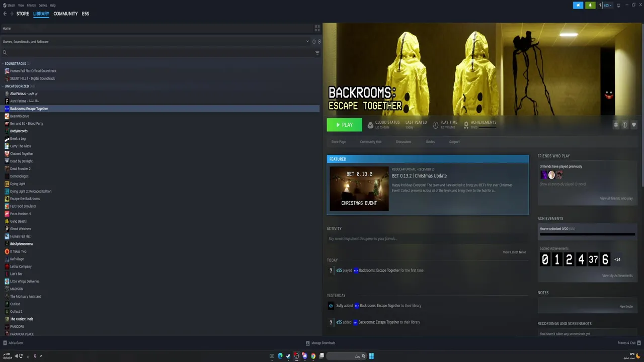Image resolution: width=644 pixels, height=362 pixels.
Task: Open game info icon beside gear
Action: [624, 125]
